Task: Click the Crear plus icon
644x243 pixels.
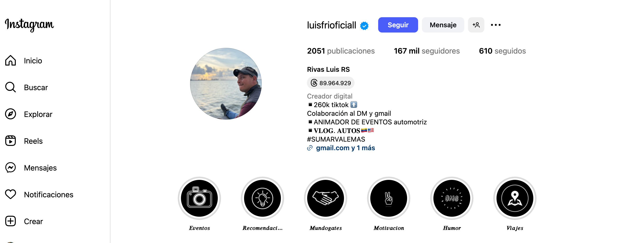Action: coord(11,221)
